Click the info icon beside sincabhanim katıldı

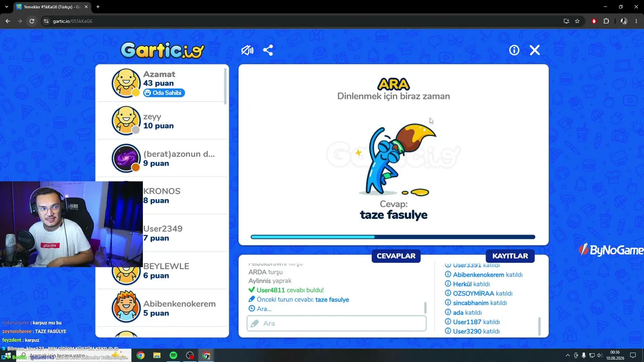(x=448, y=303)
